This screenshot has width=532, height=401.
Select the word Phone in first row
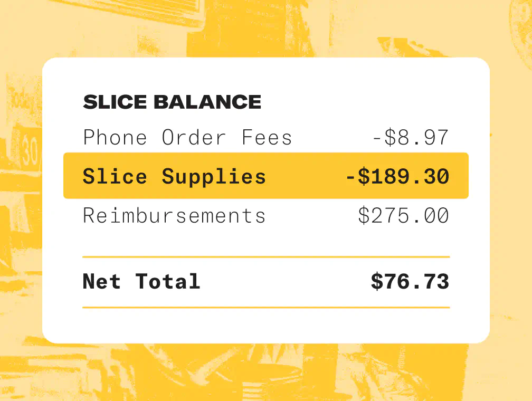[115, 137]
